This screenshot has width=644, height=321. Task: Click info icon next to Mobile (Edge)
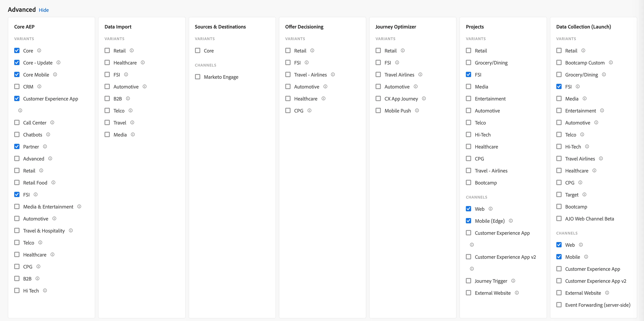[511, 221]
